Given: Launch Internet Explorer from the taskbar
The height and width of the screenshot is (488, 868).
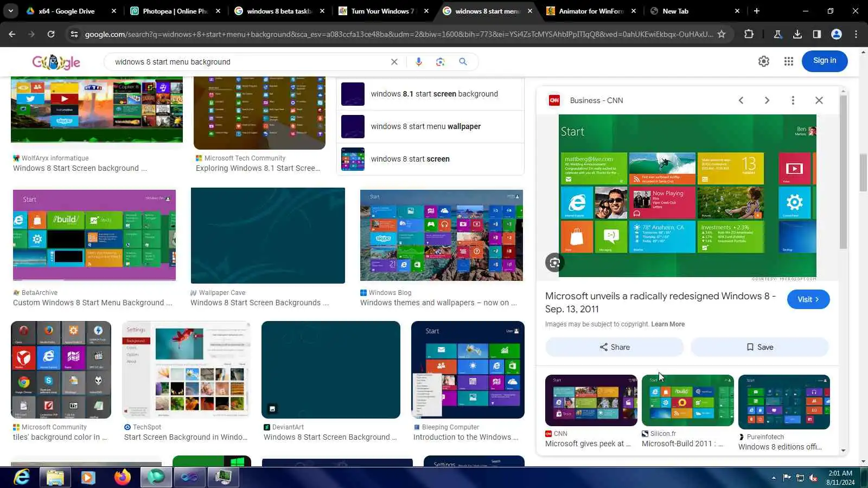Looking at the screenshot, I should point(22,477).
